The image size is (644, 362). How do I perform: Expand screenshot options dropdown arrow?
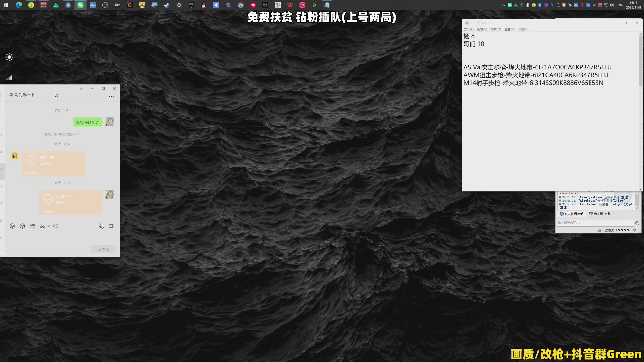(49, 226)
